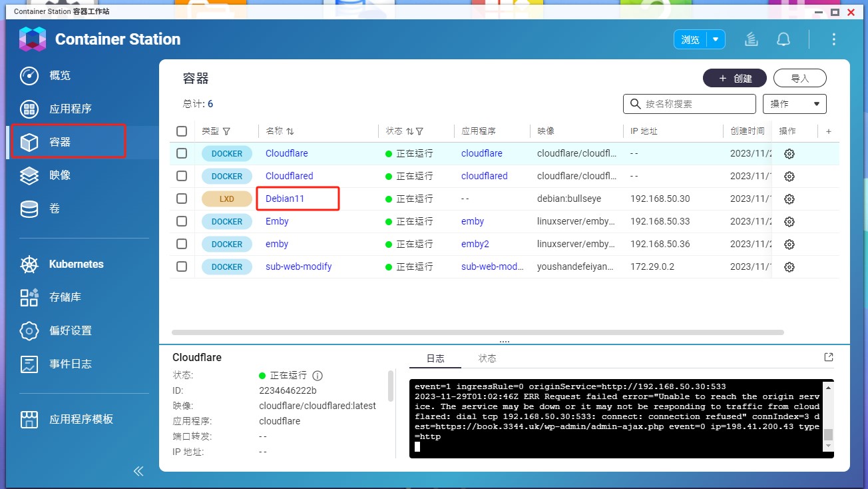Open the 卷 (Volumes) sidebar section
Image resolution: width=868 pixels, height=489 pixels.
tap(57, 208)
